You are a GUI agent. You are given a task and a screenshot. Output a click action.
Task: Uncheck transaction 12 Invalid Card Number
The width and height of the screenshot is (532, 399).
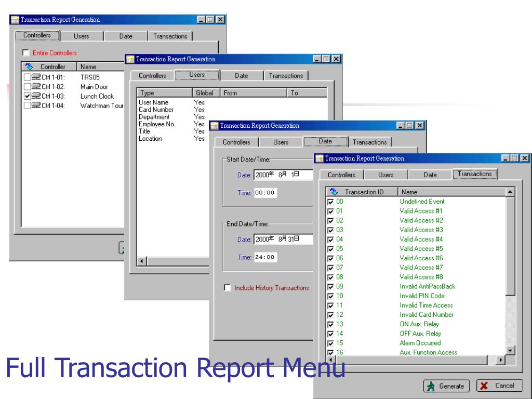pos(330,315)
